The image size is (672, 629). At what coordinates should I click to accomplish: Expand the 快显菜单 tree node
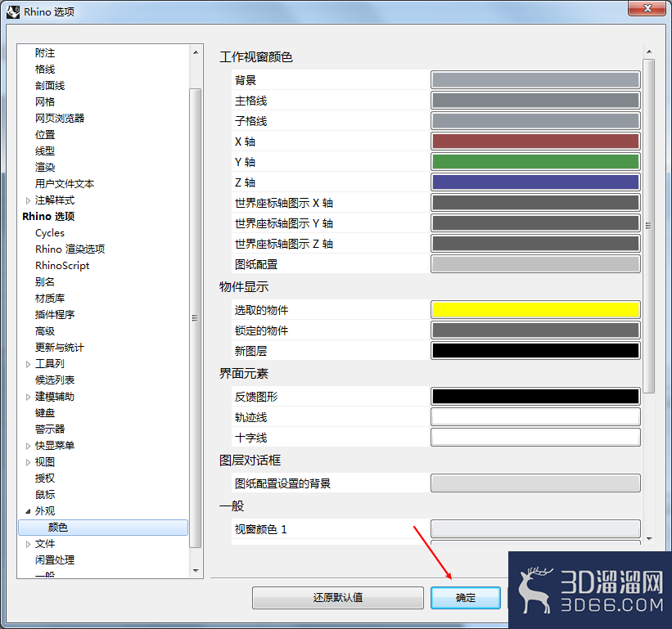[x=28, y=446]
